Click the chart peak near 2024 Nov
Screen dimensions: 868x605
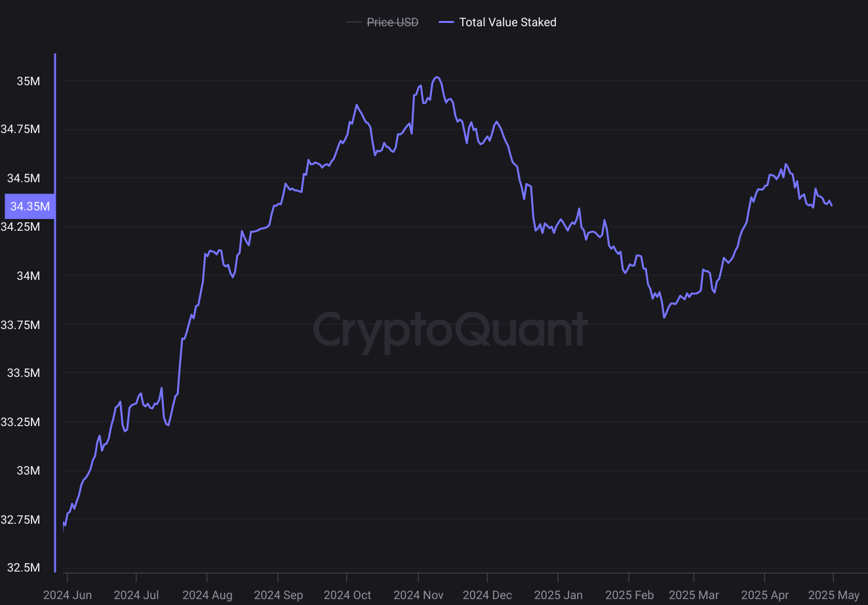coord(436,77)
